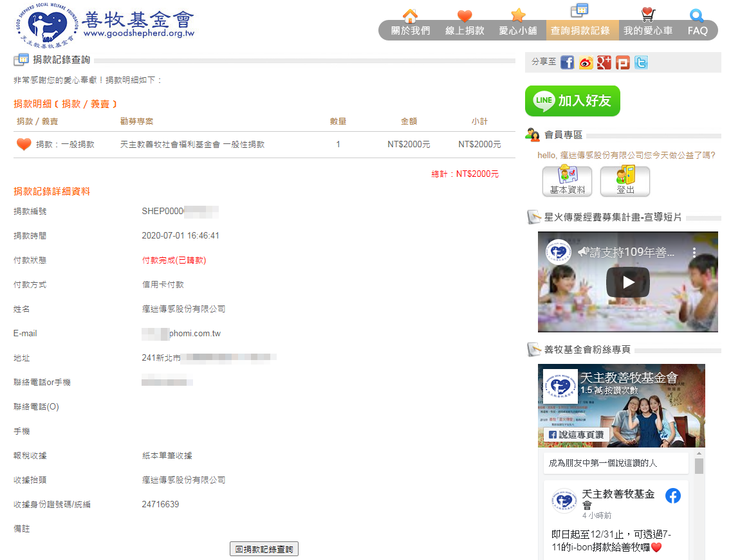This screenshot has width=731, height=560.
Task: Click the video channel avatar logo
Action: [559, 252]
